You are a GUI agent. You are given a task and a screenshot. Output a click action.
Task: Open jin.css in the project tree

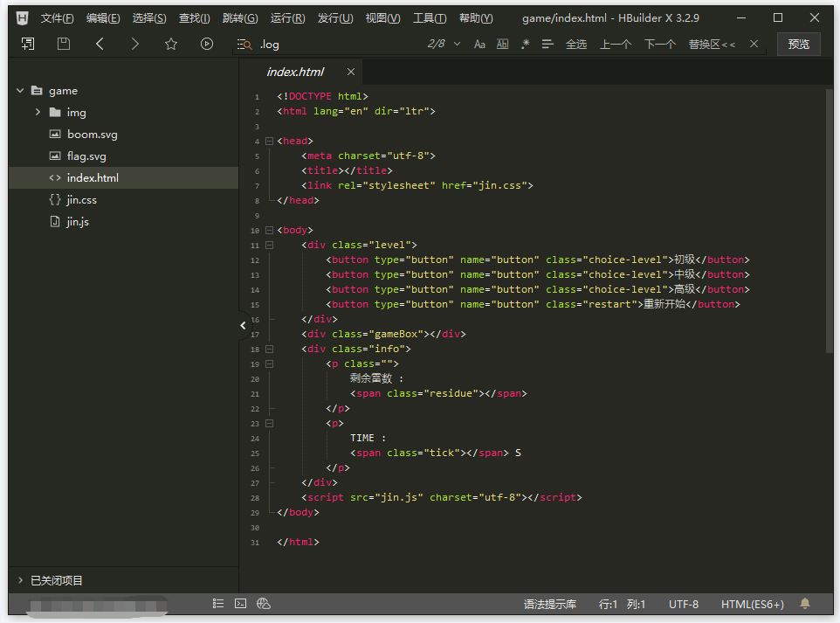(x=81, y=199)
